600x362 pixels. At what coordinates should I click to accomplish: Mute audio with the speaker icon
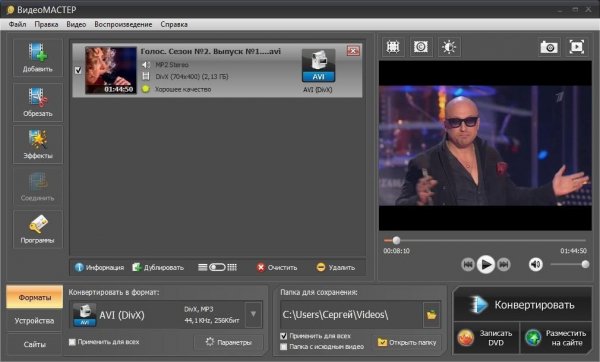(536, 264)
